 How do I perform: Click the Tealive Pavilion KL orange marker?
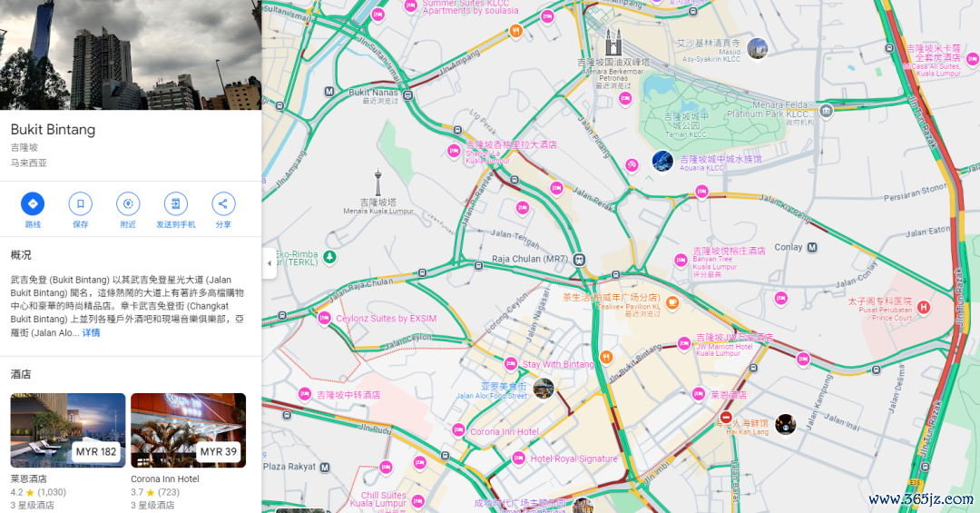[672, 303]
